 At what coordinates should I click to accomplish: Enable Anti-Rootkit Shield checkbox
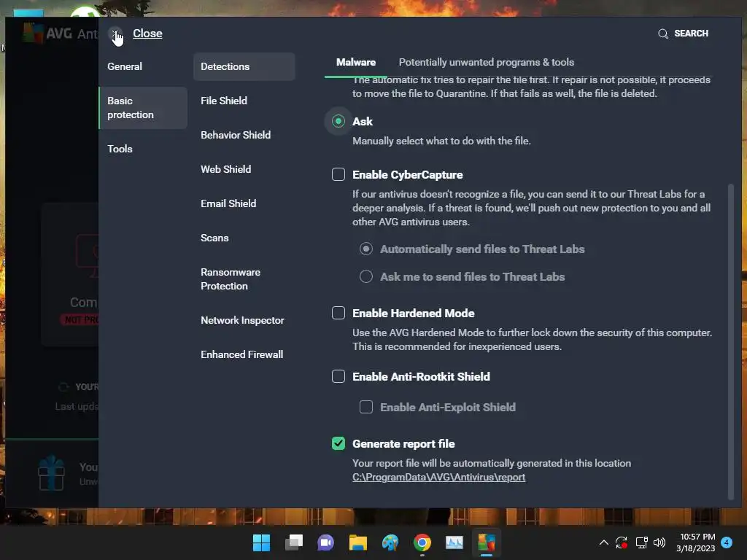338,376
